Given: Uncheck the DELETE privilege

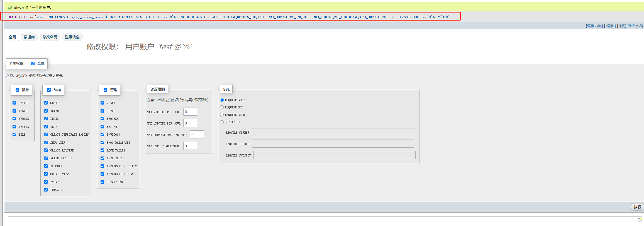Looking at the screenshot, I should pyautogui.click(x=14, y=126).
